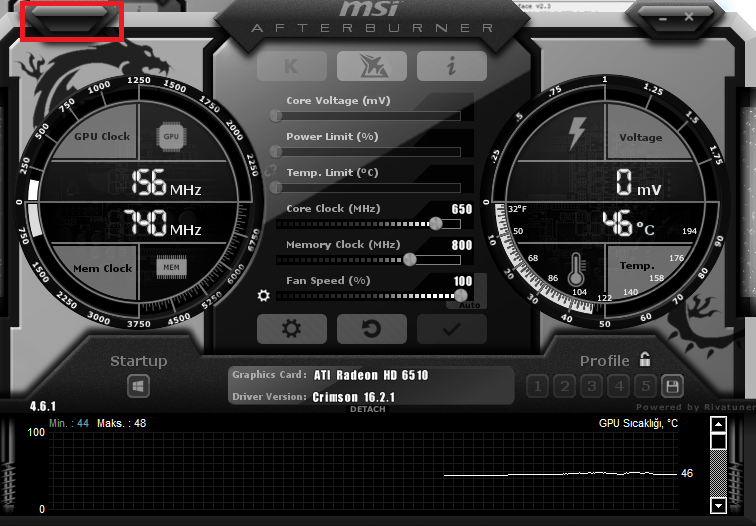Select profile slot 1
This screenshot has width=756, height=526.
(538, 386)
